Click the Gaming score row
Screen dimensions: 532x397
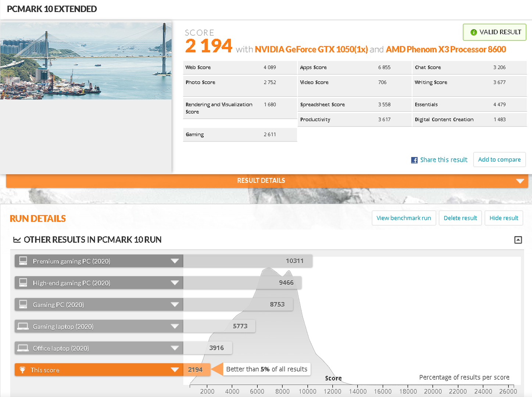click(x=240, y=135)
